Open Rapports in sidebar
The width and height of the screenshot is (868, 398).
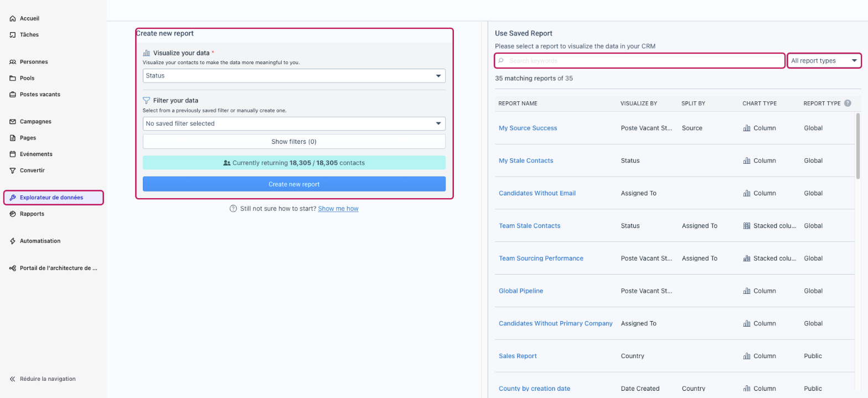tap(32, 214)
